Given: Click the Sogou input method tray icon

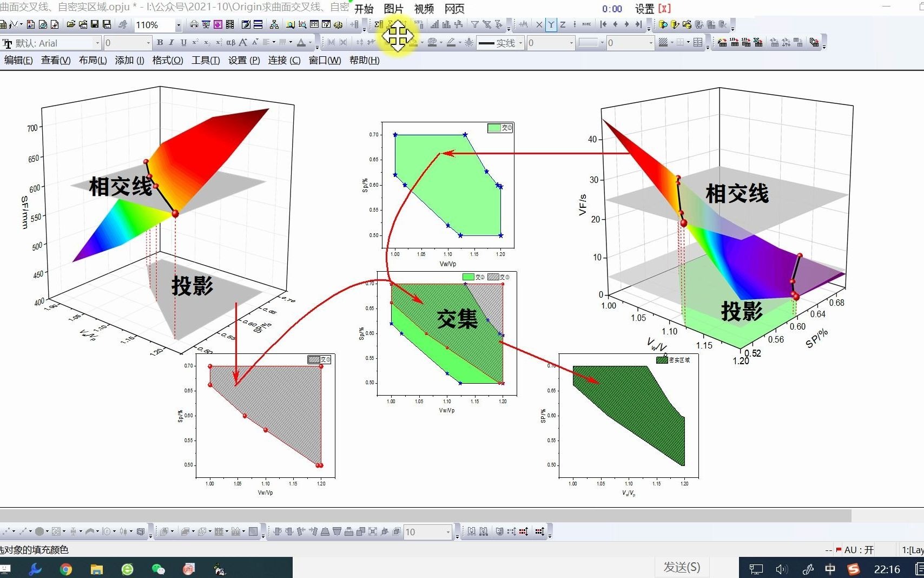Looking at the screenshot, I should (x=854, y=569).
